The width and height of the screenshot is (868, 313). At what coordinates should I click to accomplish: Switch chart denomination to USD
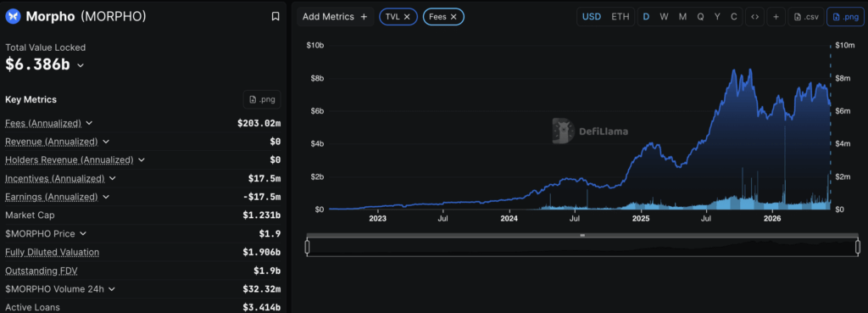tap(591, 17)
